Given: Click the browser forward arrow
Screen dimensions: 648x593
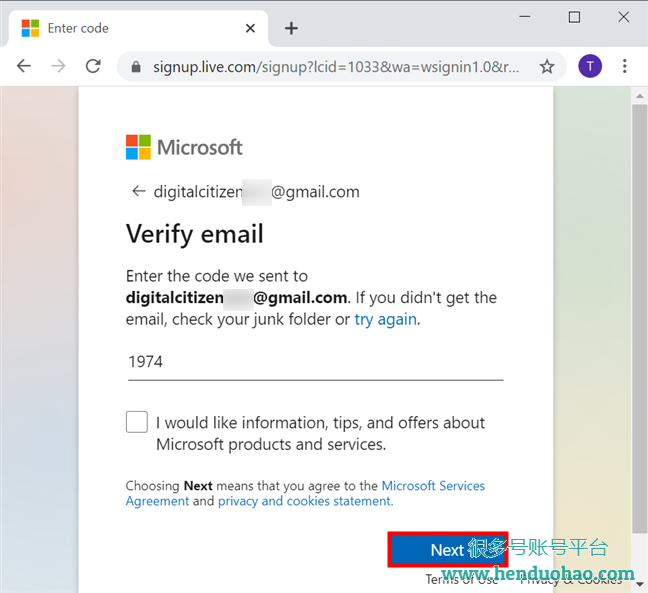Looking at the screenshot, I should (58, 66).
